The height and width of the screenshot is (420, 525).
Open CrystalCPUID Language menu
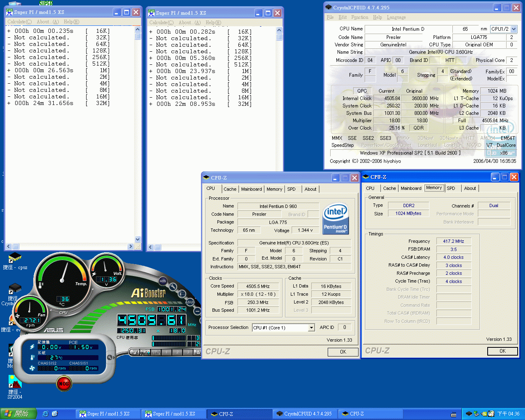point(396,17)
